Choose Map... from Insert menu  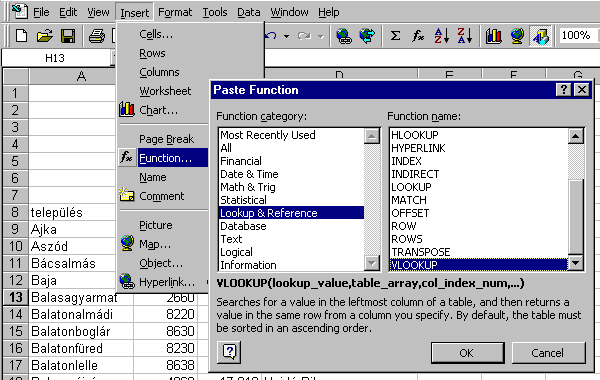pos(163,244)
